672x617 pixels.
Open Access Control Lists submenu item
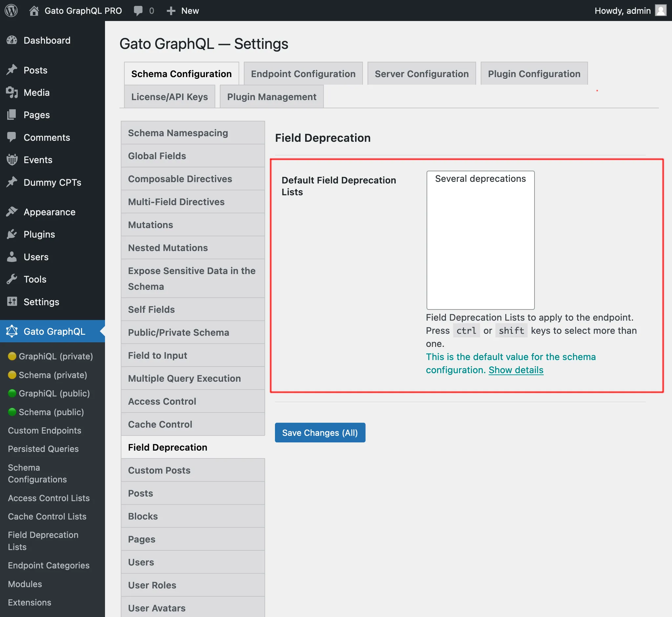49,498
